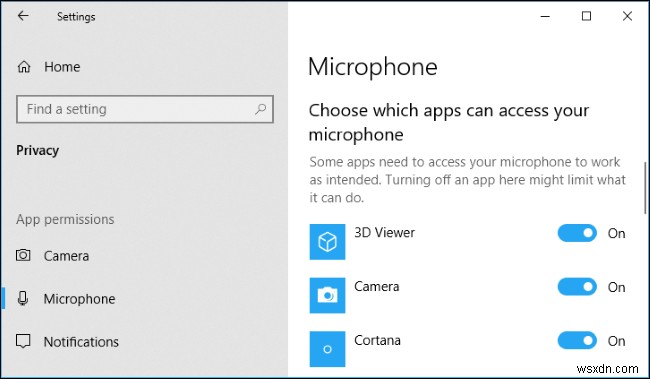
Task: Minimize the Settings window
Action: click(x=545, y=16)
